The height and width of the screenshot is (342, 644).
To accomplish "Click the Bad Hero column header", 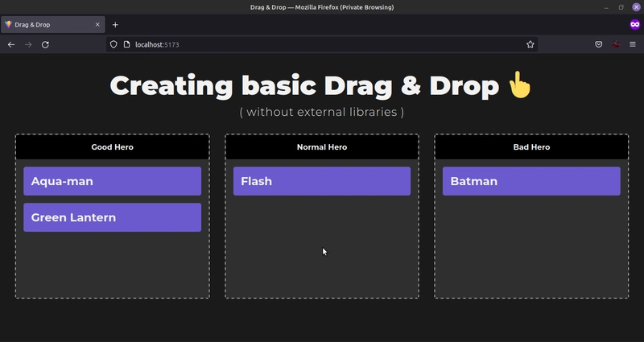I will coord(531,147).
